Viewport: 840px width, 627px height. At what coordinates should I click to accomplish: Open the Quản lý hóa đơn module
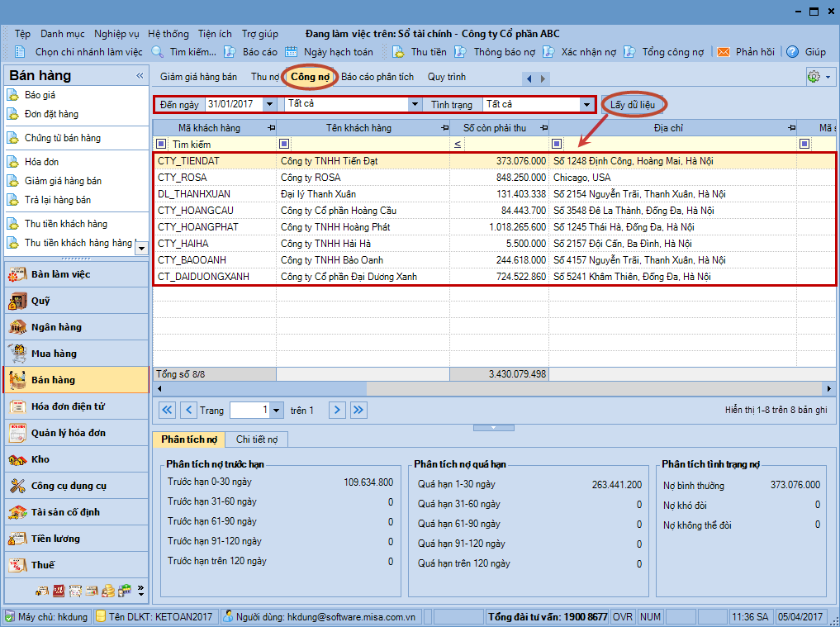[x=76, y=433]
